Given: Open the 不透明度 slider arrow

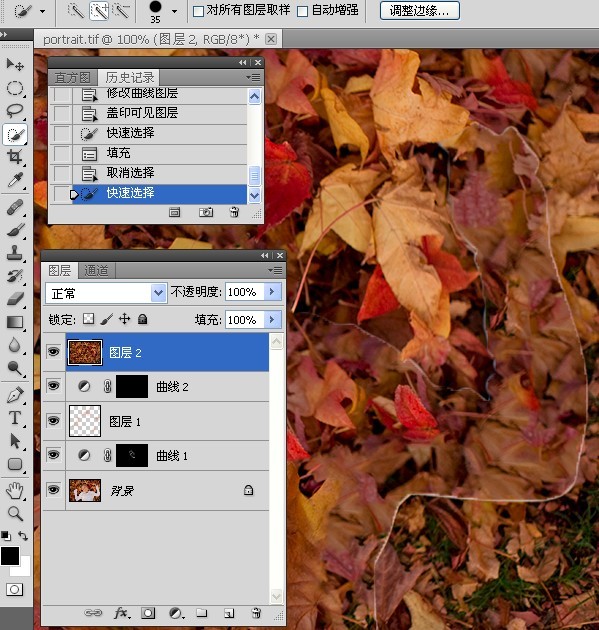Looking at the screenshot, I should (x=272, y=292).
